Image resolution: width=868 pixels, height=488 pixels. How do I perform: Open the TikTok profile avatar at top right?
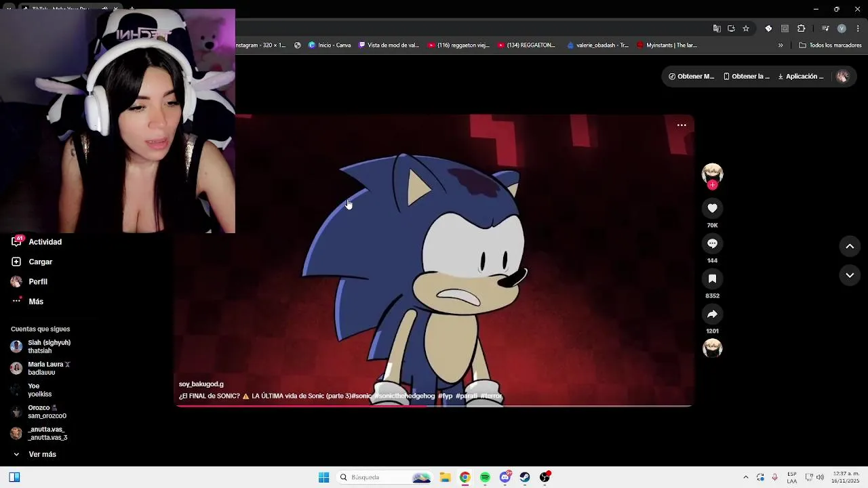click(842, 77)
